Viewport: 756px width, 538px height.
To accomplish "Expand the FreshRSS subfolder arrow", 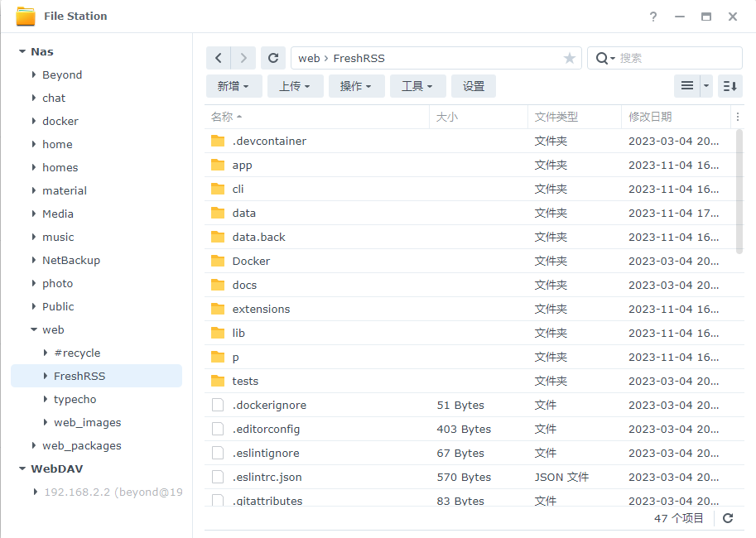I will [x=46, y=376].
